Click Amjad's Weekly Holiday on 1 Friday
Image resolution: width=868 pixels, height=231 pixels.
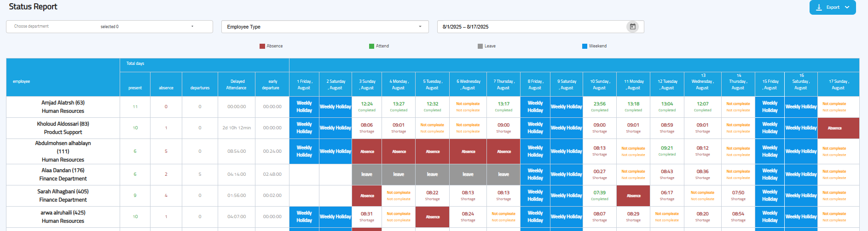tap(304, 107)
